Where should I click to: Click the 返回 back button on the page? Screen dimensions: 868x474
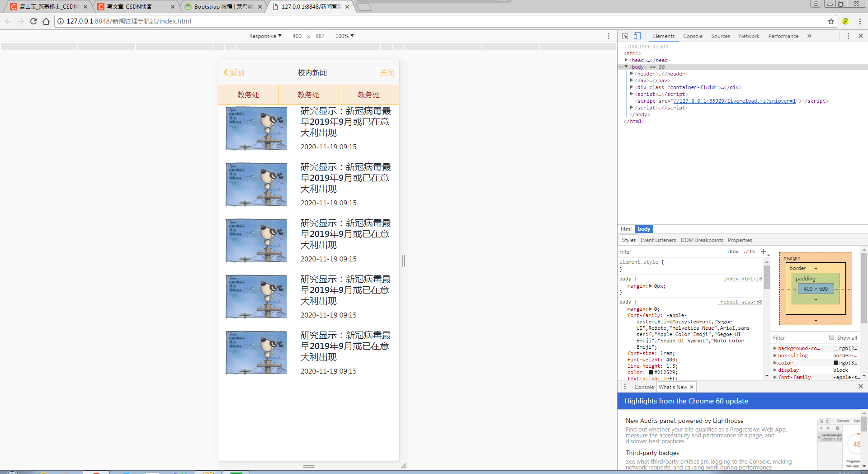pyautogui.click(x=234, y=72)
